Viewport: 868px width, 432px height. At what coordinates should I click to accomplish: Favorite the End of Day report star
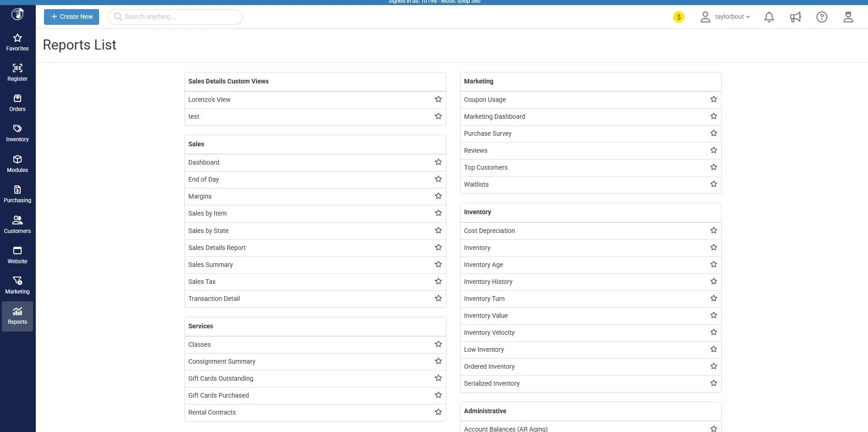tap(438, 179)
